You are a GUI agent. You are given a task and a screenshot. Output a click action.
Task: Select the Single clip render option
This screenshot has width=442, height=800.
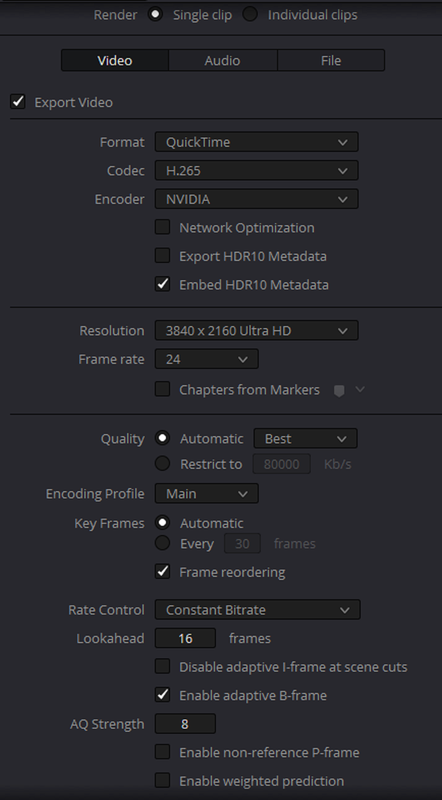155,14
